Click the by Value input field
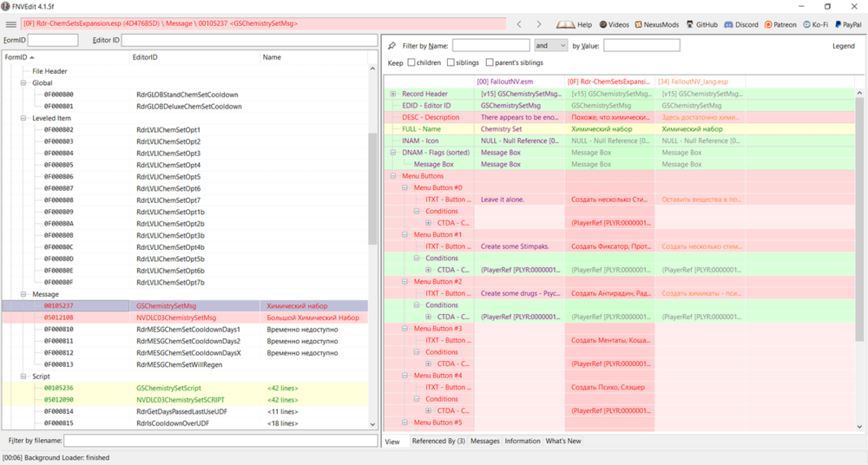 click(x=641, y=45)
